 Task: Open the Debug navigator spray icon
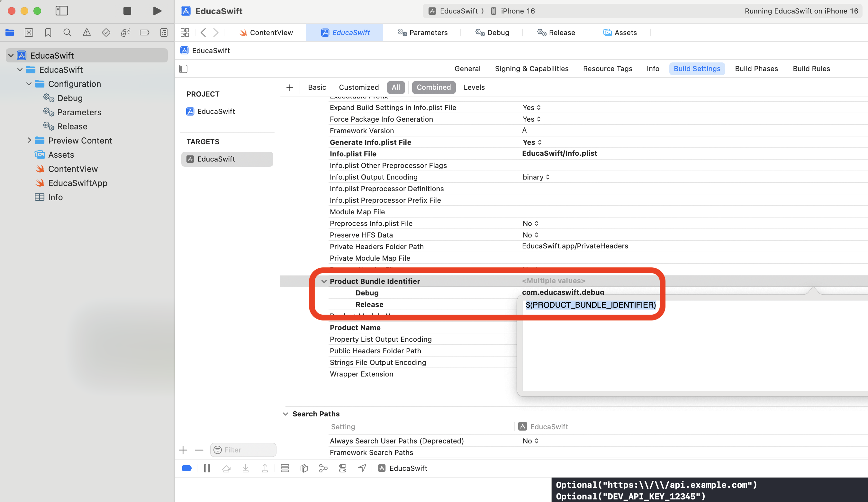click(x=125, y=33)
